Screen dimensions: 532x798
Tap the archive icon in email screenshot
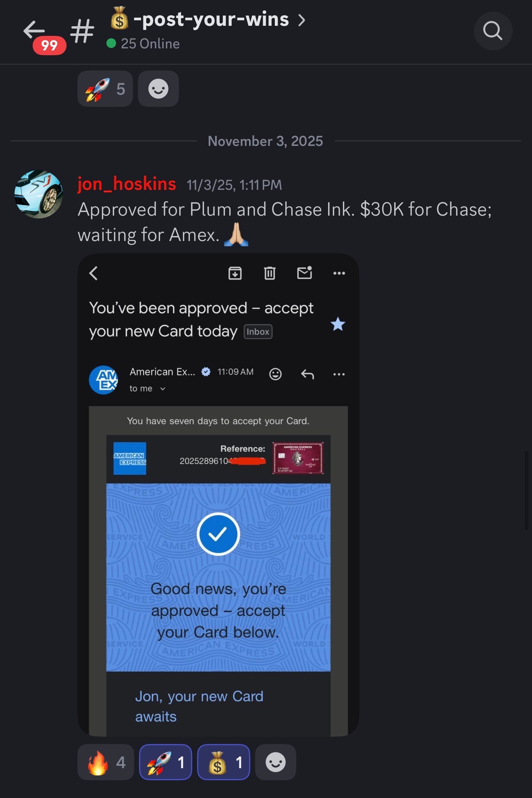click(x=235, y=273)
